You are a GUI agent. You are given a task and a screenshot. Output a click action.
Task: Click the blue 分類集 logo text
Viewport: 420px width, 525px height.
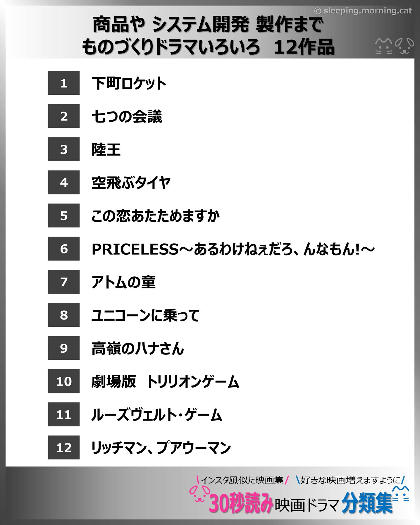[367, 503]
